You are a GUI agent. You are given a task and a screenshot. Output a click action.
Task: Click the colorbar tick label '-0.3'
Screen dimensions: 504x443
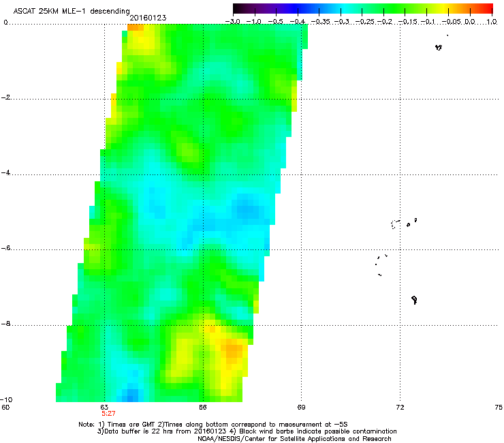342,22
